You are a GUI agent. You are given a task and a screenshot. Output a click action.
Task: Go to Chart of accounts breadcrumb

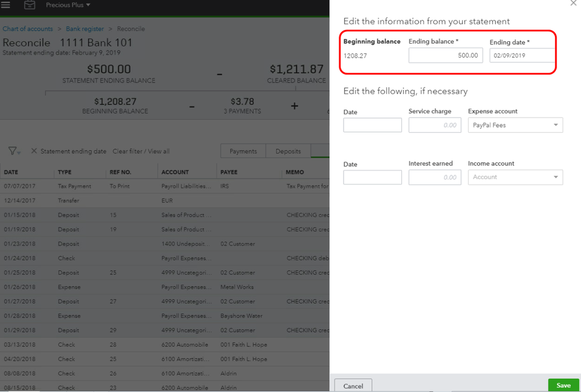(x=27, y=29)
